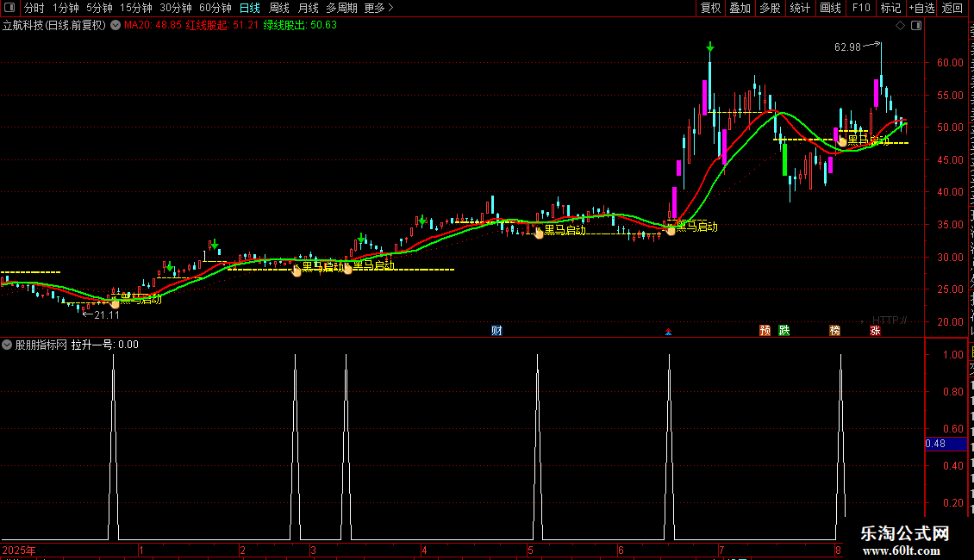Select the 日线 daily period

(250, 8)
